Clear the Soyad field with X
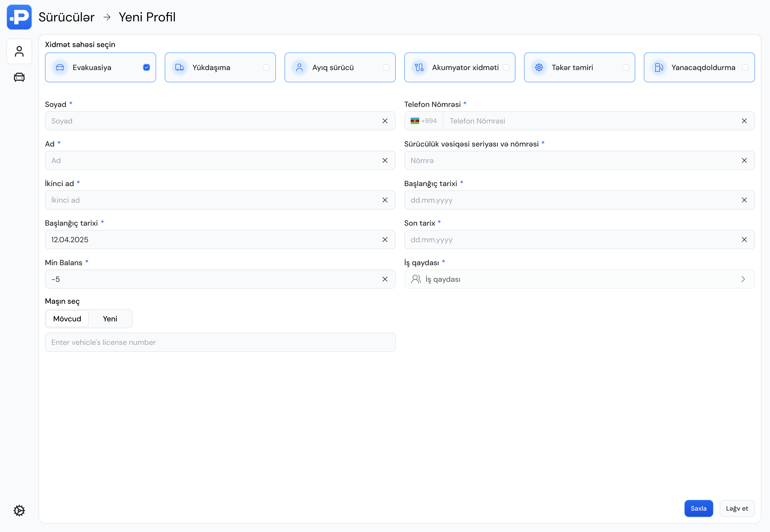 [x=385, y=121]
